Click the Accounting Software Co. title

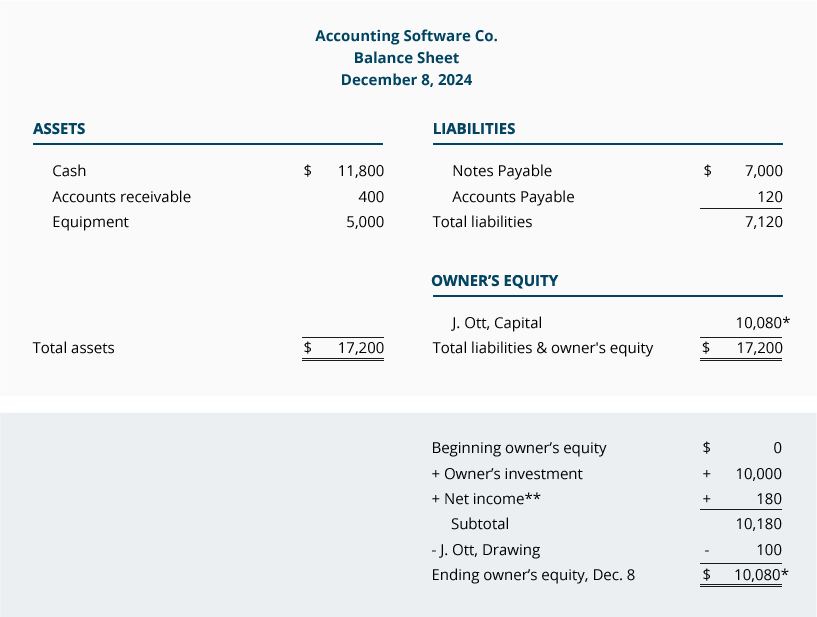click(x=406, y=36)
